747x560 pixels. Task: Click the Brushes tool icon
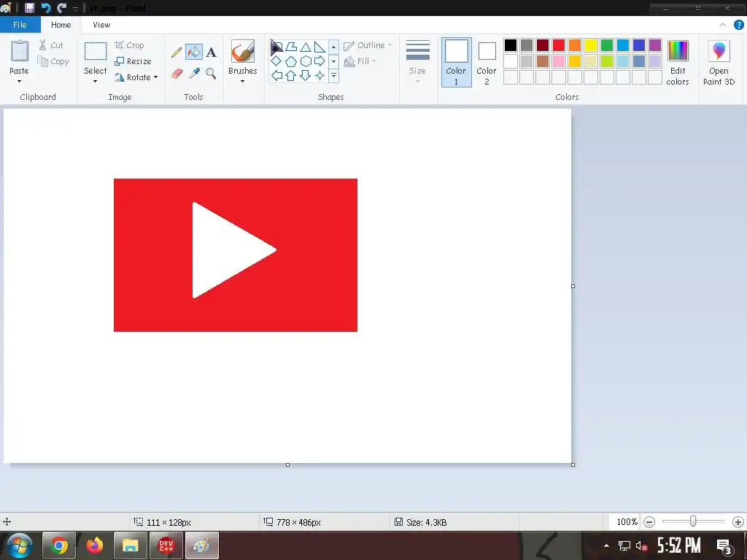tap(242, 51)
